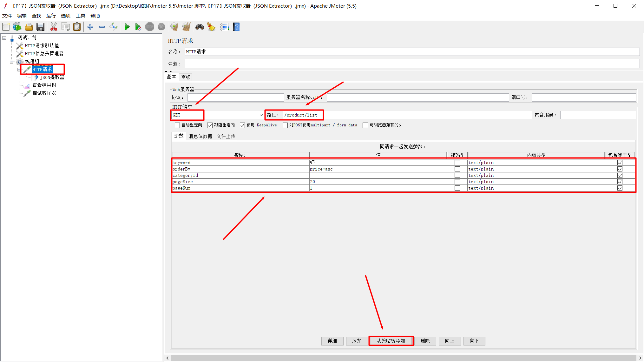Viewport: 644px width, 362px height.
Task: Expand all nodes with plus icon
Action: coord(90,27)
